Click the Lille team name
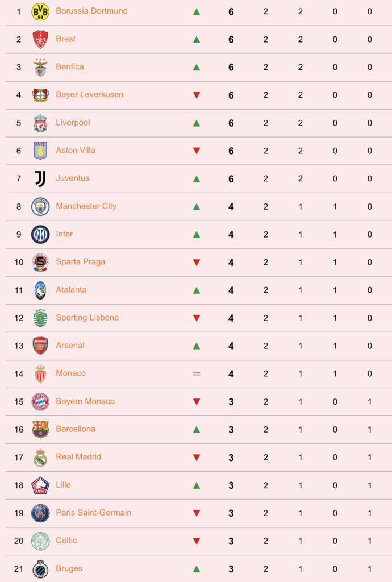The image size is (392, 582). coord(63,485)
